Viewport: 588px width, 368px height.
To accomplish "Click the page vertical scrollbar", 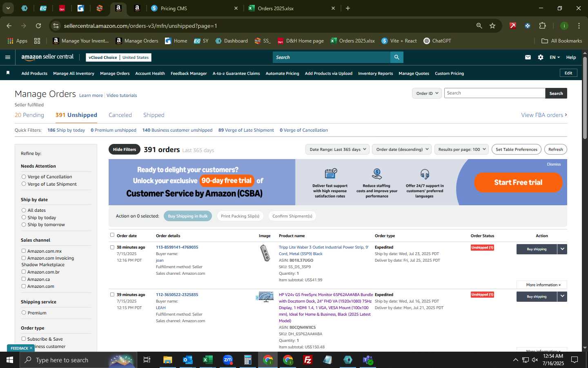I will pyautogui.click(x=585, y=98).
